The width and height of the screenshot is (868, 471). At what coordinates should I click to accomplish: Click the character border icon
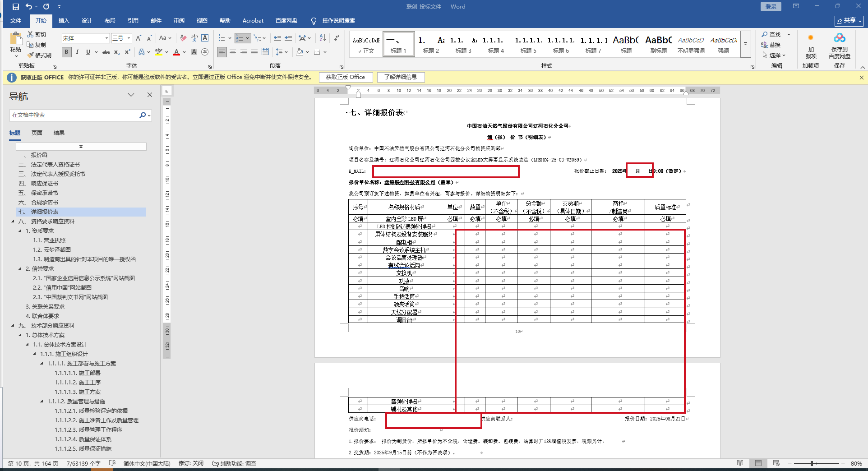[x=205, y=38]
